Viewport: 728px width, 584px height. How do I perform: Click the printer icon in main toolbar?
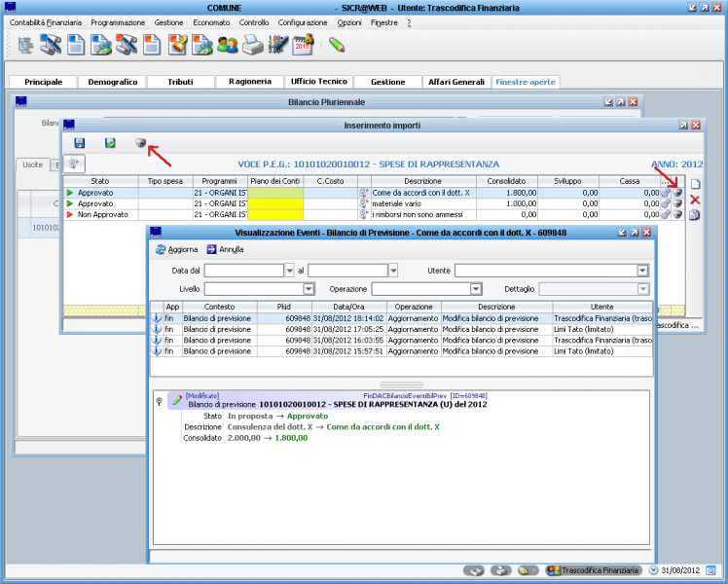253,45
